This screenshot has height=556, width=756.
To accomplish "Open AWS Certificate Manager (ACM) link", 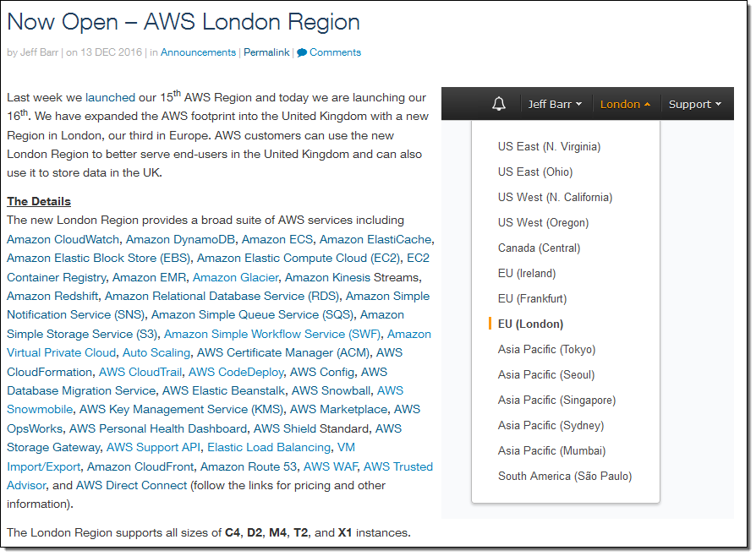I will tap(283, 352).
